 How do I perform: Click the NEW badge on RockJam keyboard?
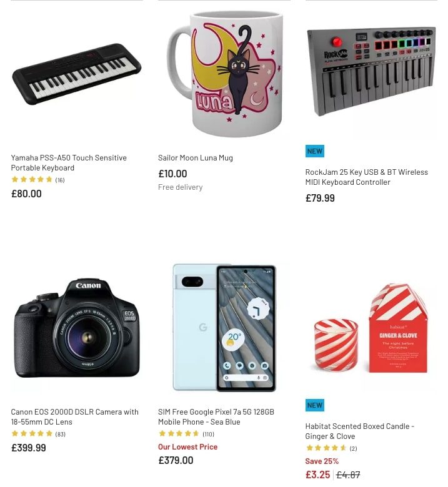(x=315, y=151)
